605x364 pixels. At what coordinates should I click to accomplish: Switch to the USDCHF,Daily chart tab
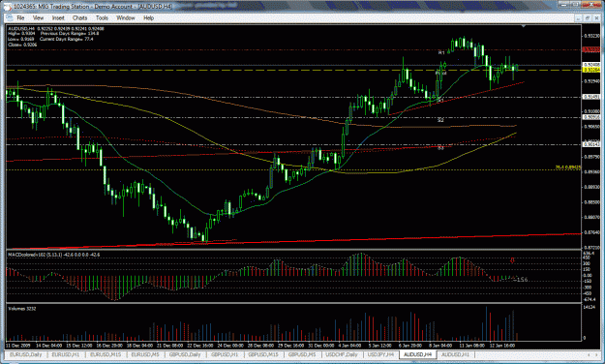pos(342,354)
